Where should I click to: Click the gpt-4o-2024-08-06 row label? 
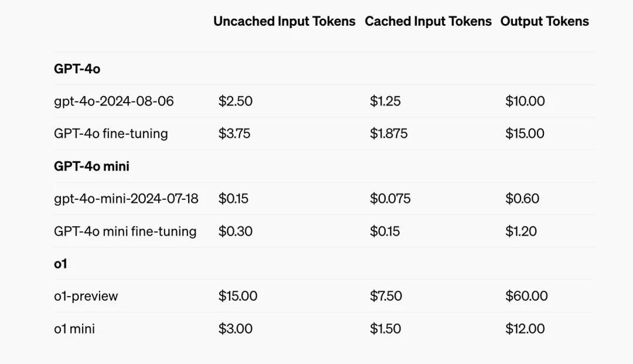point(114,101)
